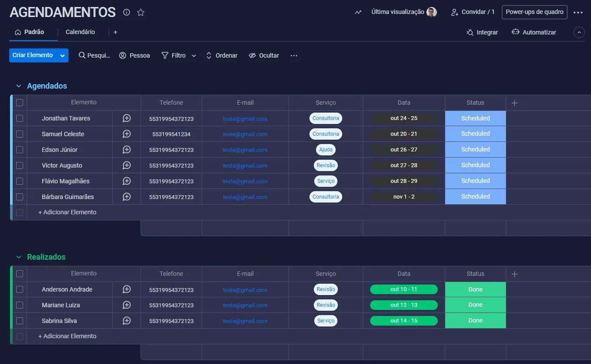Open the Criar Elemento dropdown arrow

[62, 55]
